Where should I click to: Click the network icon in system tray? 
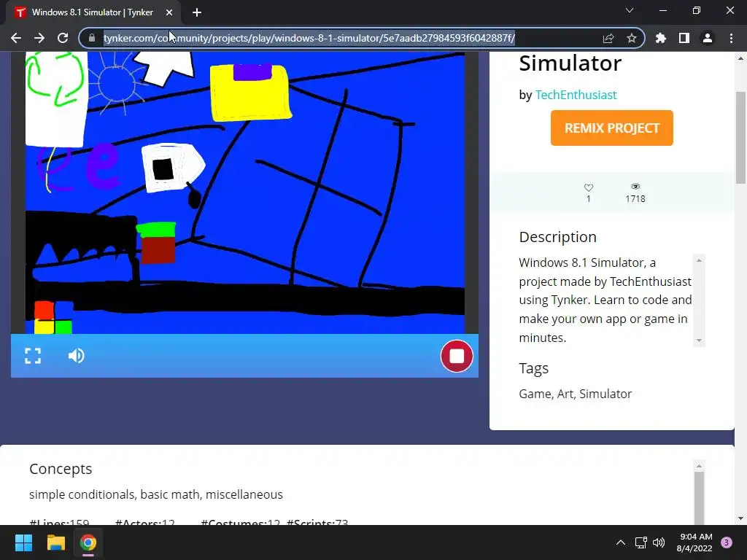point(640,542)
